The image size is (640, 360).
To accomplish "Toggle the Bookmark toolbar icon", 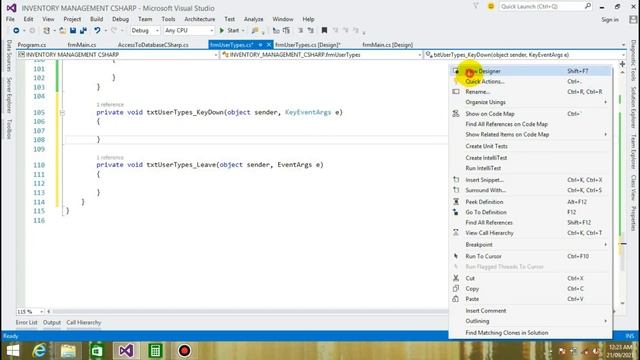I will (x=324, y=31).
